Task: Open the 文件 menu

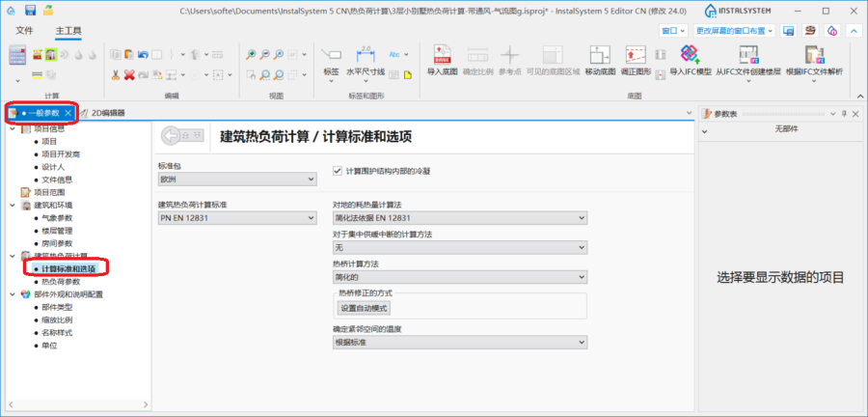Action: 25,31
